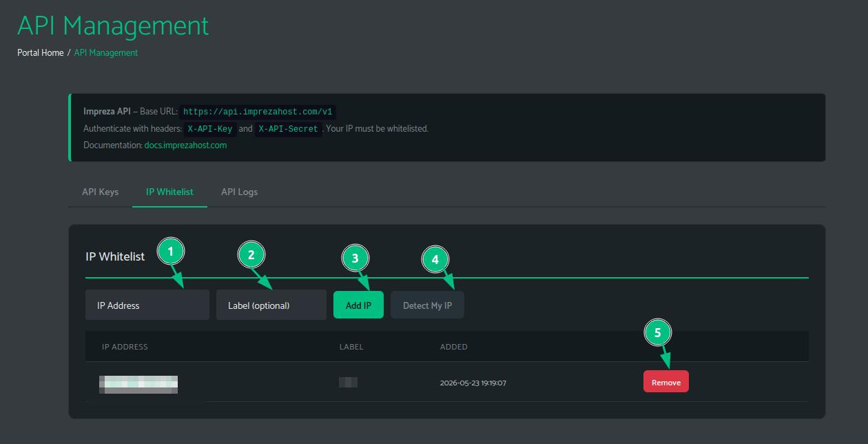
Task: Click the X-API-Key header code
Action: [x=210, y=129]
